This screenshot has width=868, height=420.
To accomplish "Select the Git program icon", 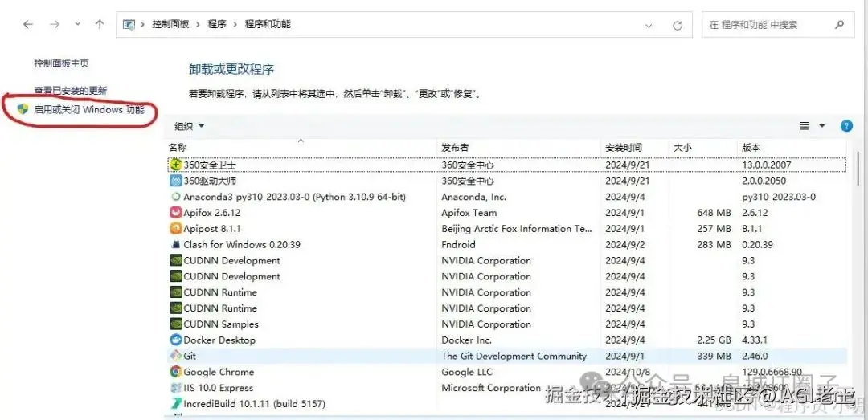I will (175, 356).
